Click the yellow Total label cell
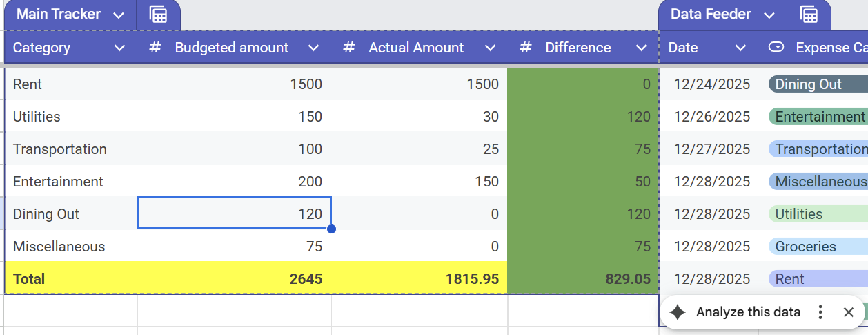 [x=71, y=278]
